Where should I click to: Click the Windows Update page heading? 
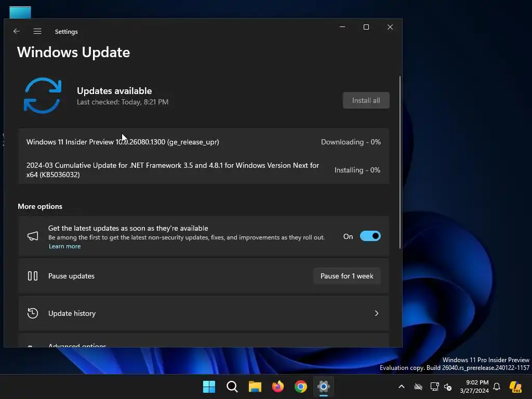(74, 52)
